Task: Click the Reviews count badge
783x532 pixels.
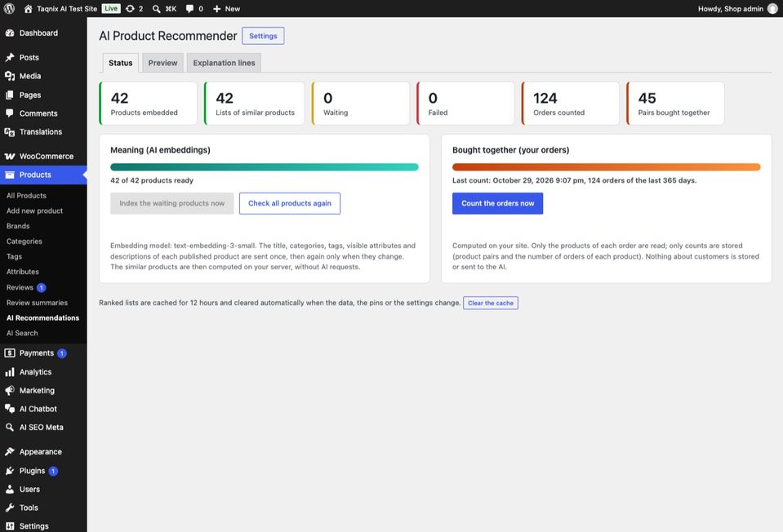Action: [42, 287]
